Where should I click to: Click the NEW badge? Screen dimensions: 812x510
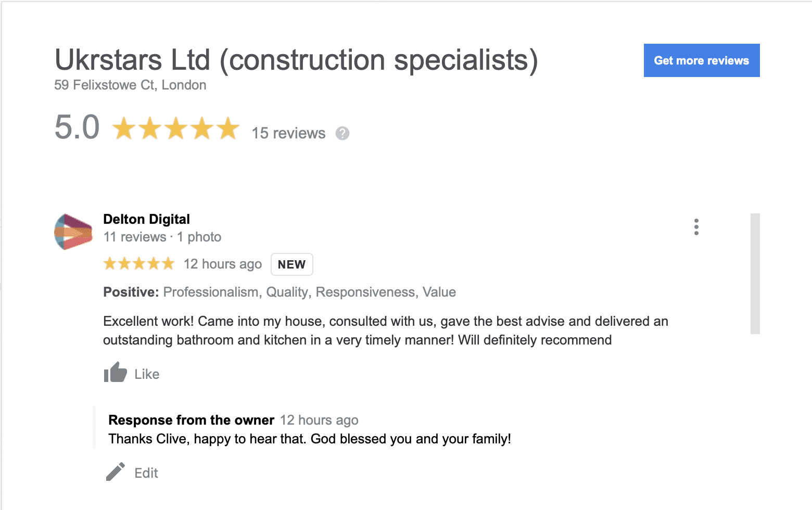coord(291,264)
